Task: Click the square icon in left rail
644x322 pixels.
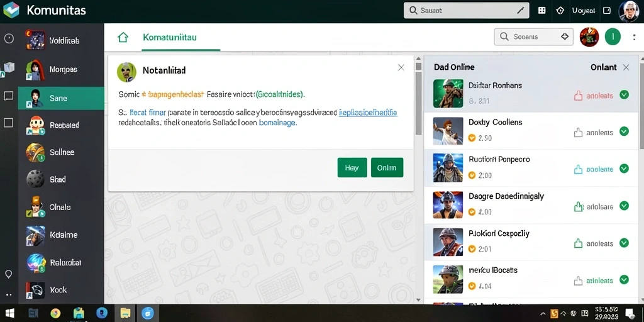Action: pos(9,123)
